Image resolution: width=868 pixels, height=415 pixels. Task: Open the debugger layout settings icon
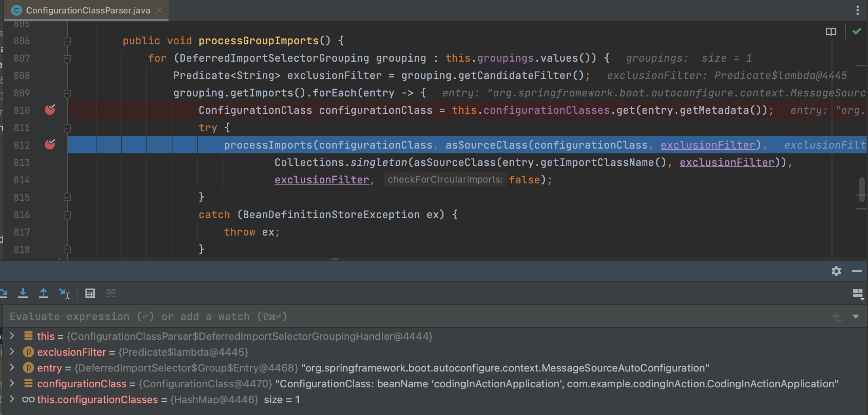[x=858, y=294]
